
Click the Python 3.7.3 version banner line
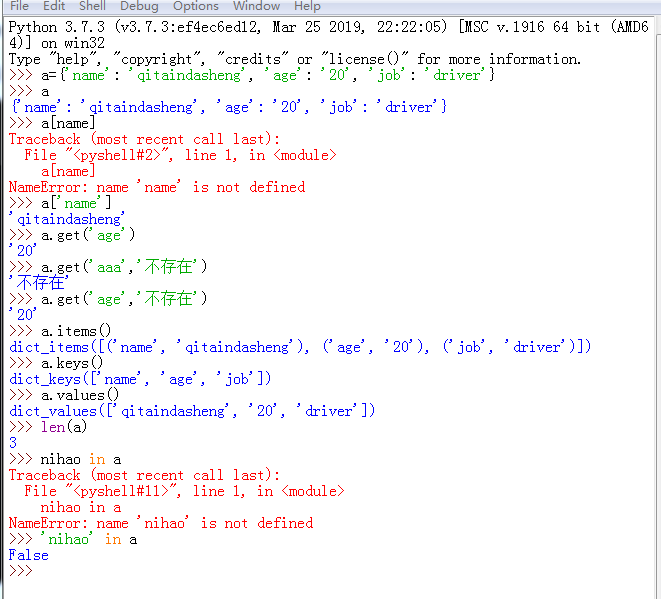point(328,35)
